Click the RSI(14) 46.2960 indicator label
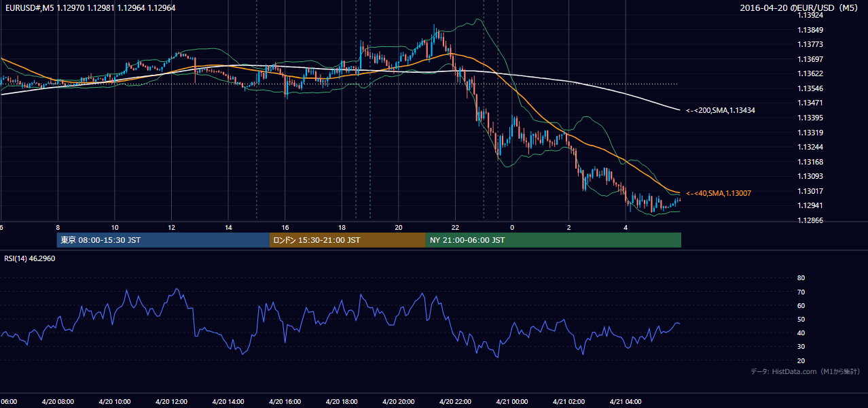 30,258
